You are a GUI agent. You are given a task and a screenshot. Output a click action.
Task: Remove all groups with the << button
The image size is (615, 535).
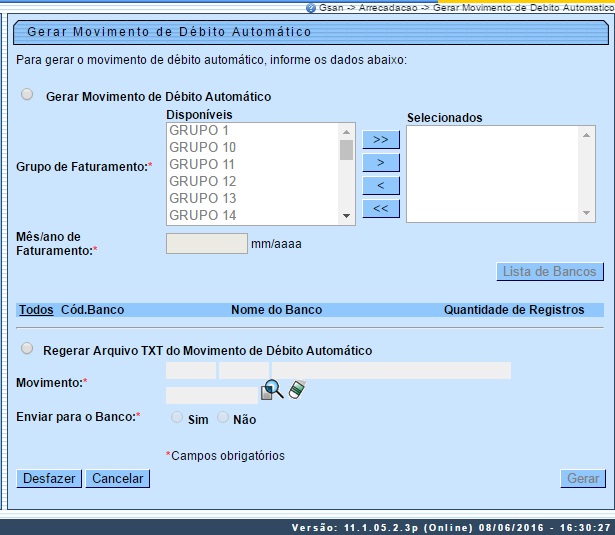380,208
